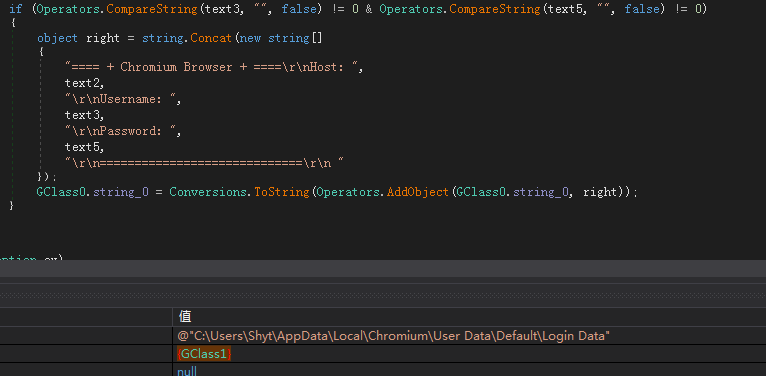Click the 'if' keyword starting the condition
Image resolution: width=766 pixels, height=376 pixels.
(x=15, y=9)
